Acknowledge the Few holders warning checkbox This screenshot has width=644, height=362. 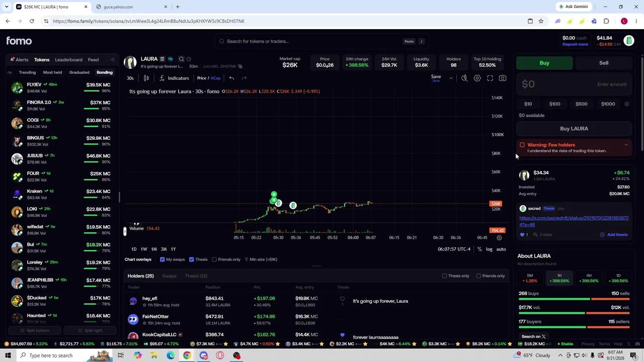(522, 145)
